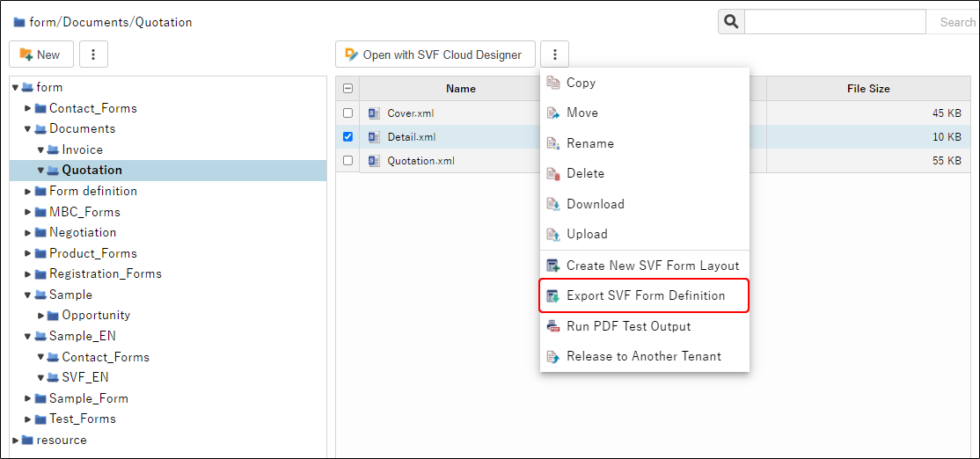The image size is (980, 459).
Task: Toggle the select-all checkbox in table header
Action: (347, 89)
